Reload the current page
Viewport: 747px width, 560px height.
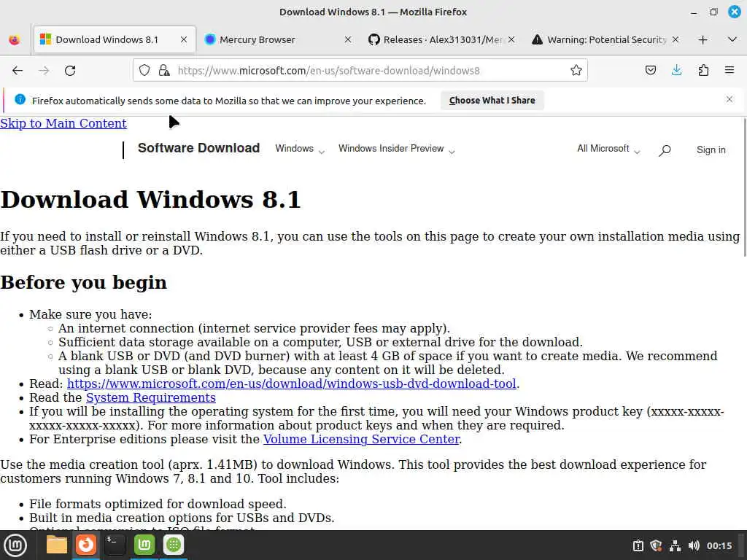(x=70, y=71)
